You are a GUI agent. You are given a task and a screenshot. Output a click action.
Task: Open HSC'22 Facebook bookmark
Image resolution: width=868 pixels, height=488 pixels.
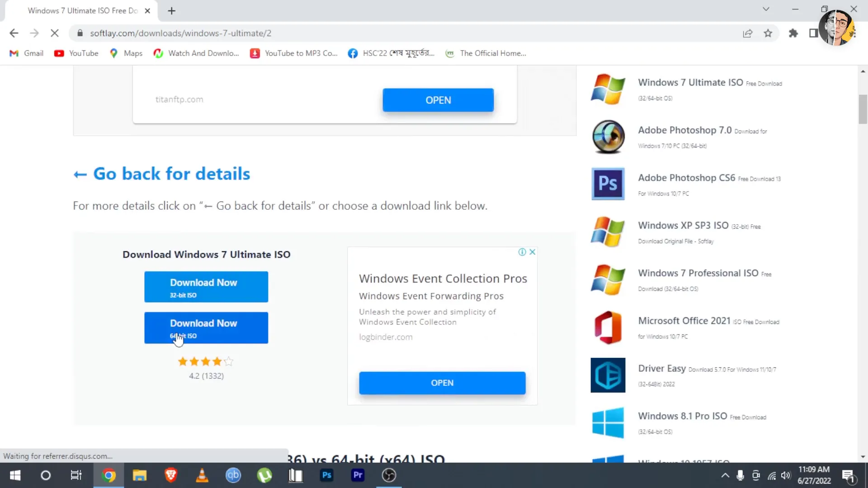pyautogui.click(x=391, y=53)
